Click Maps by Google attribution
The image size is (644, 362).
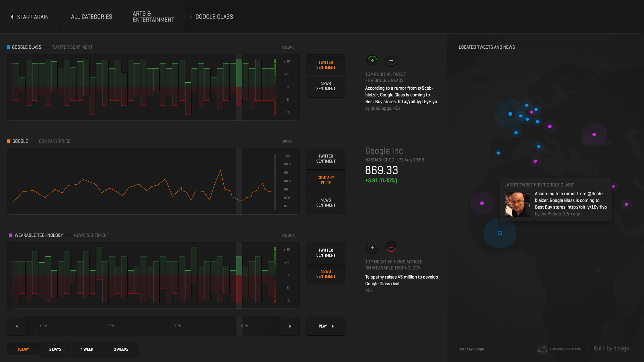[x=472, y=349]
